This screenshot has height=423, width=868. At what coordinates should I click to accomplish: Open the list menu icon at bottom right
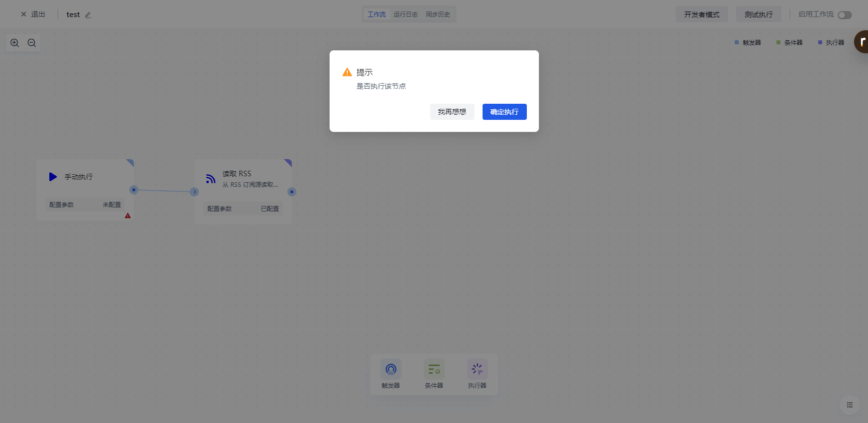(x=849, y=405)
